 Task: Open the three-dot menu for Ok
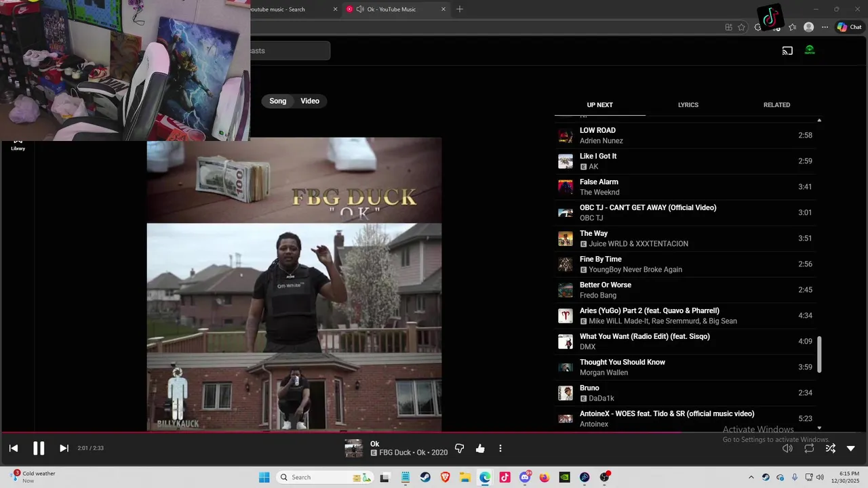[500, 449]
